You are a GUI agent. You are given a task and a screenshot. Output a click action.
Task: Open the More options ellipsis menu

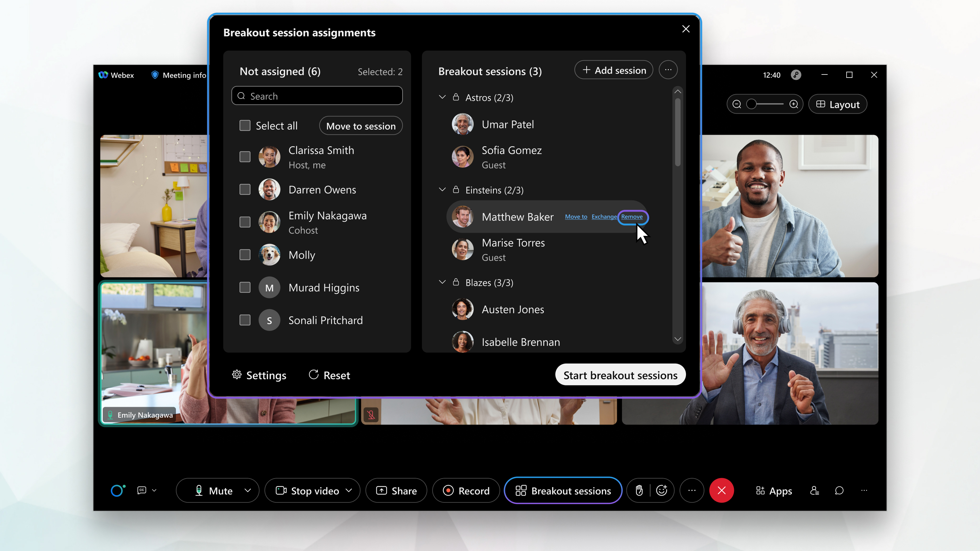click(668, 70)
